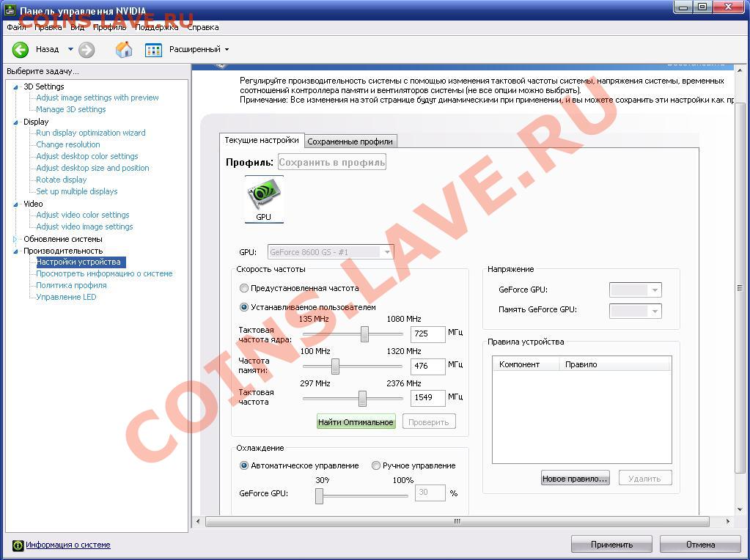Open the Home icon in toolbar
This screenshot has width=750, height=560.
124,49
